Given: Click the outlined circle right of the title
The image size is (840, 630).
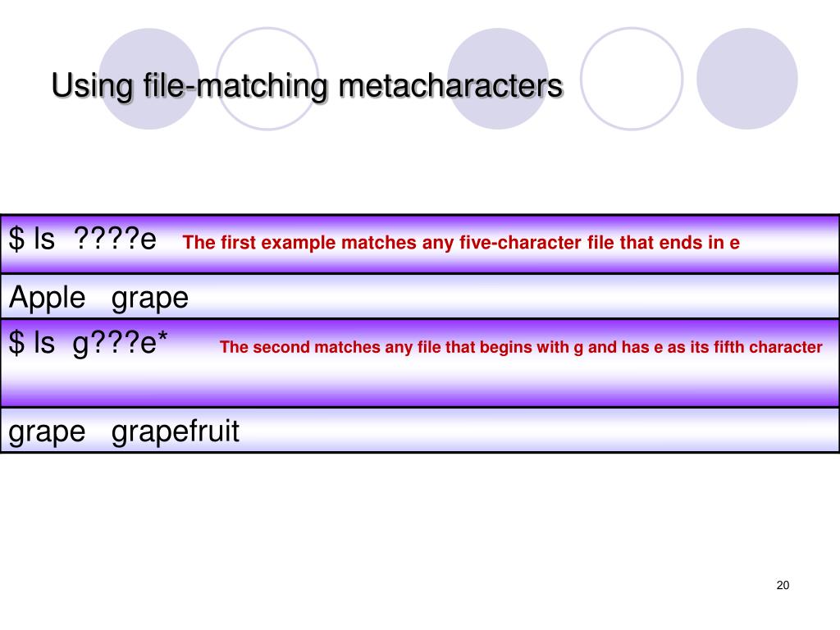Looking at the screenshot, I should coord(632,79).
